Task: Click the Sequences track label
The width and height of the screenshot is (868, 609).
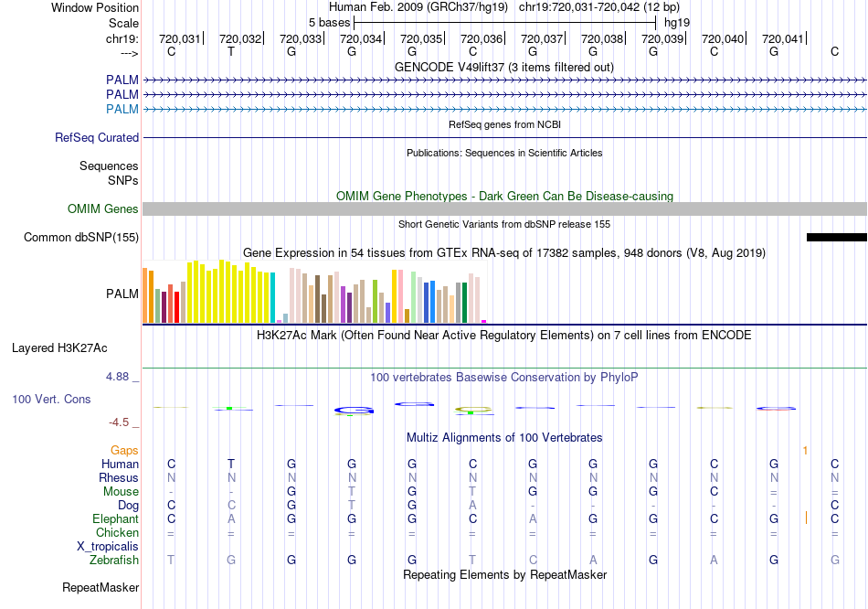Action: tap(109, 166)
